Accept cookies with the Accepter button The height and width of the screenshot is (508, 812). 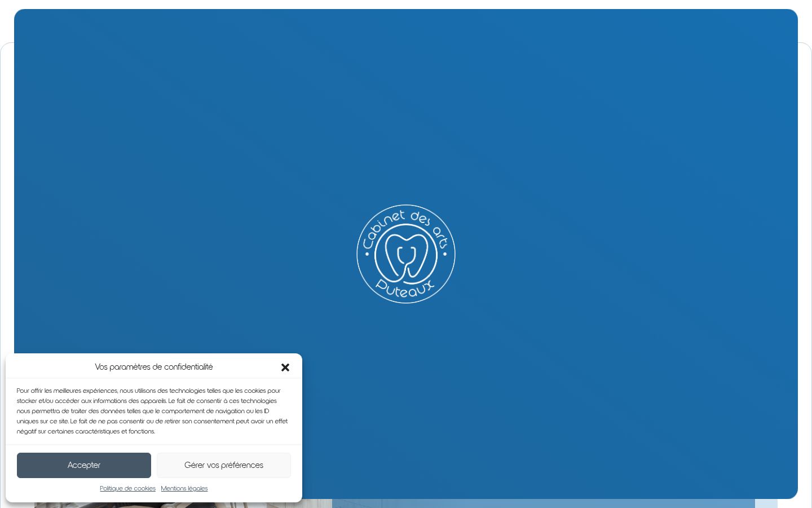click(84, 465)
